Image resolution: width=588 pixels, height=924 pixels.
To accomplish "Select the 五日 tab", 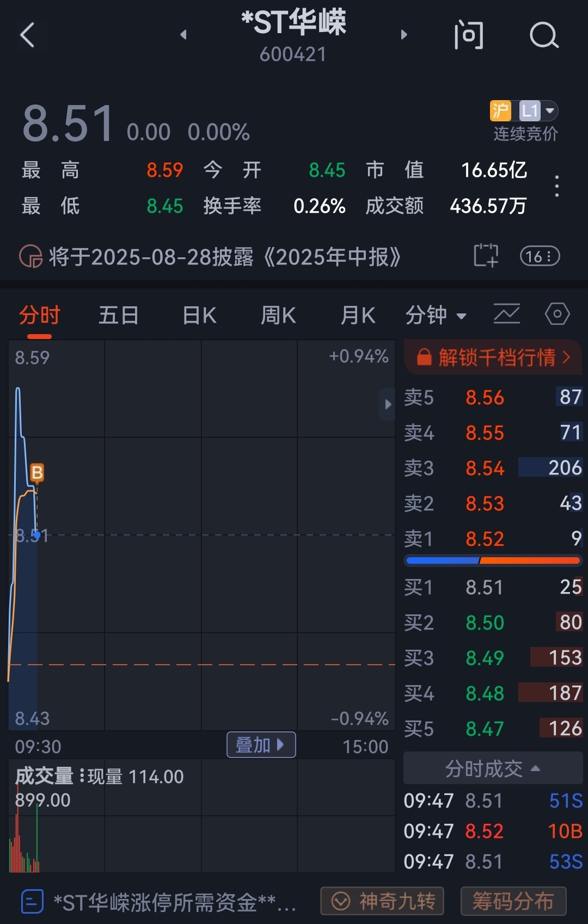I will click(x=118, y=315).
